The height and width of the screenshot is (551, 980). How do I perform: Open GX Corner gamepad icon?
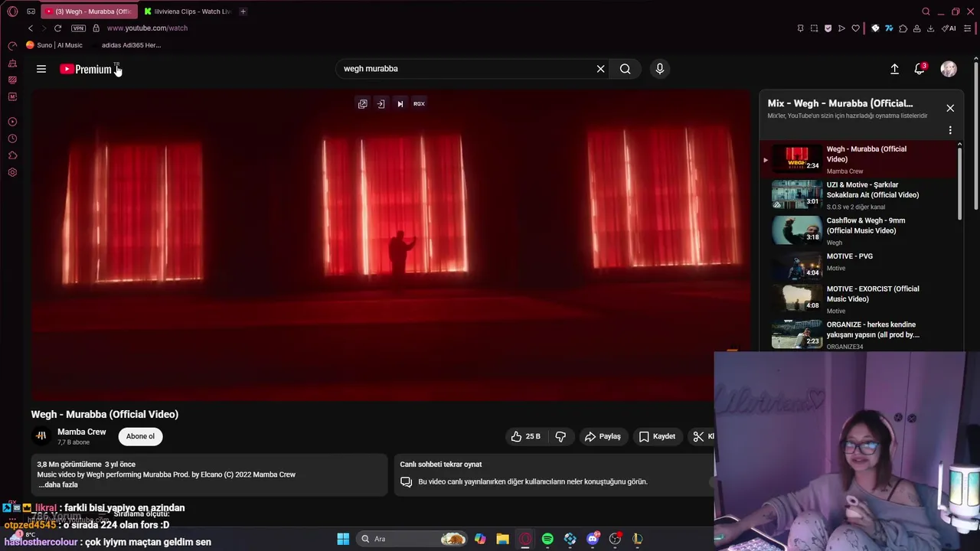pyautogui.click(x=31, y=11)
